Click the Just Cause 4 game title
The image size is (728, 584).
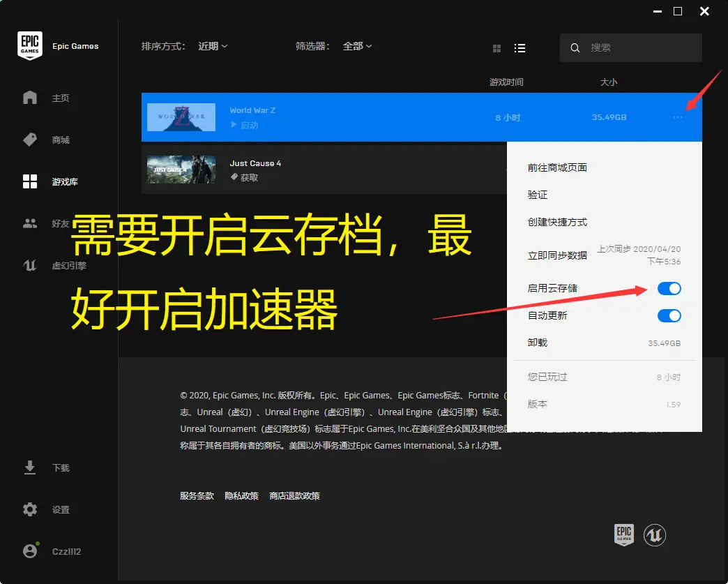(255, 163)
